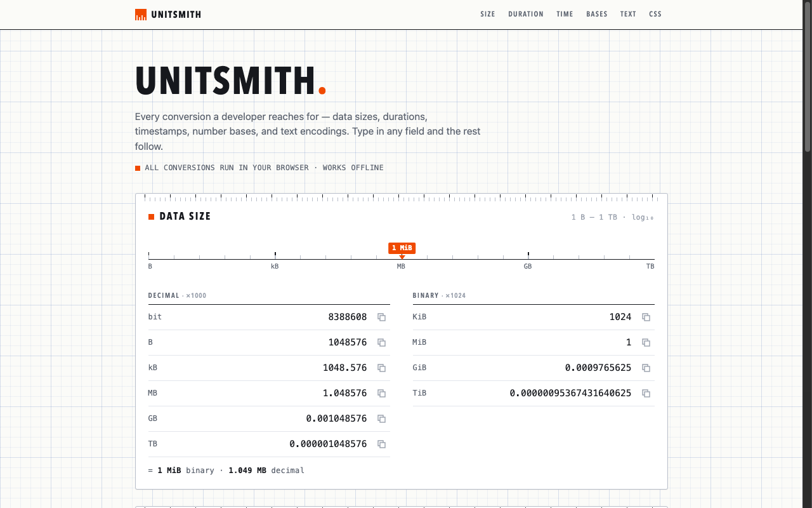
Task: Copy the KiB value 1024
Action: coord(646,317)
